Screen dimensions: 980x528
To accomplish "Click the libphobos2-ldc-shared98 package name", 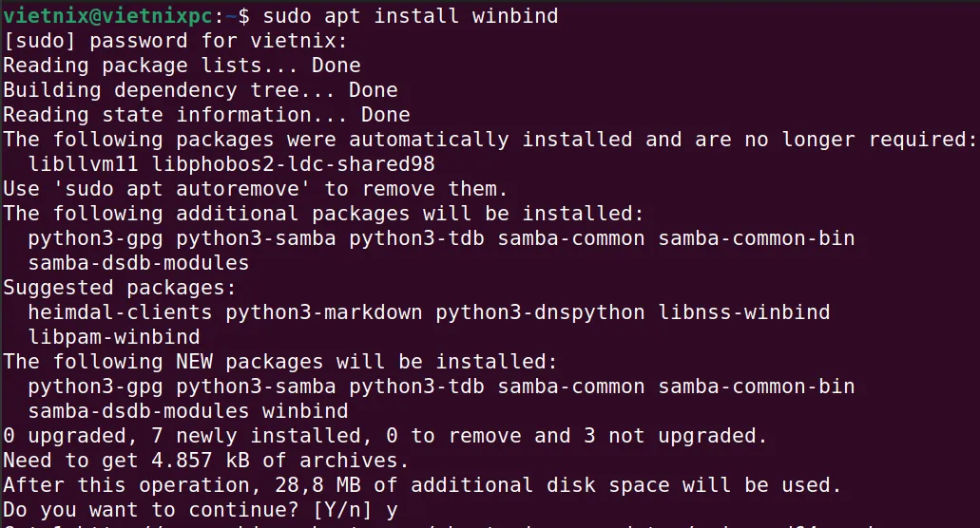I will (293, 164).
